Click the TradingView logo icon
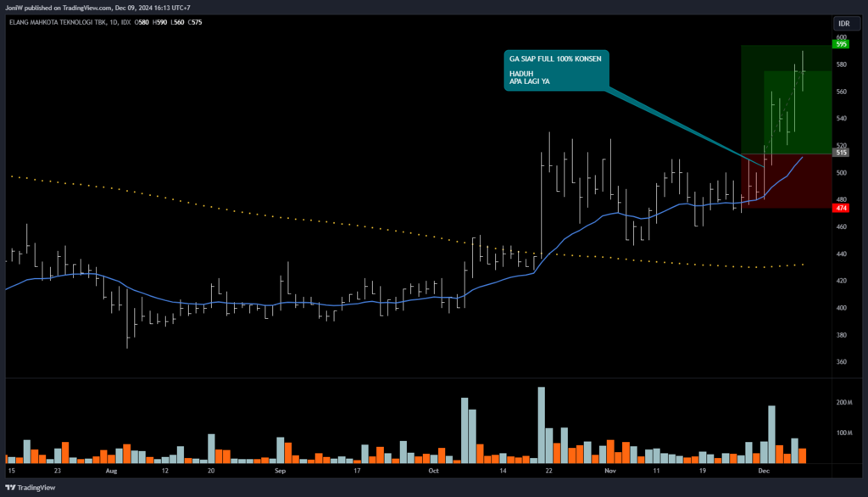 (11, 487)
